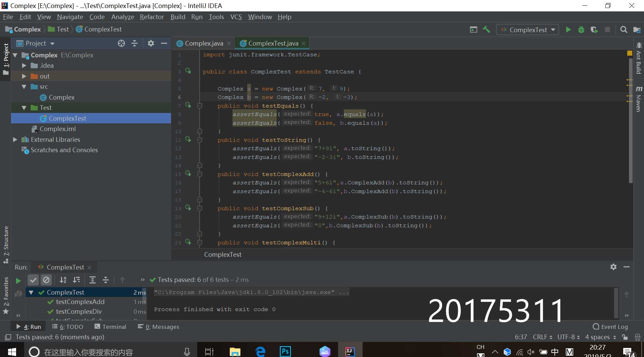Expand the out folder

click(24, 76)
